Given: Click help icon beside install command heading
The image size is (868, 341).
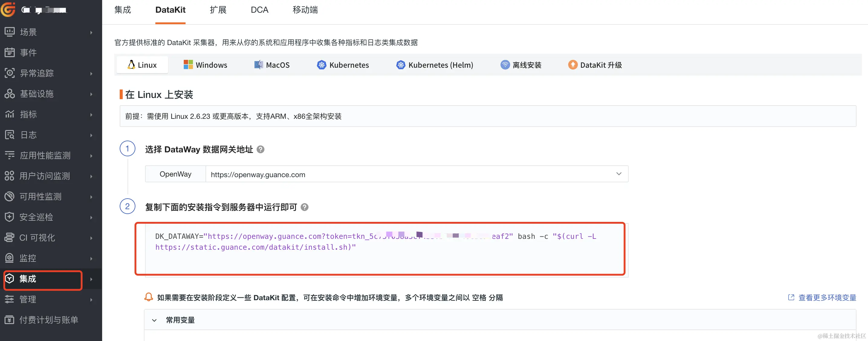Looking at the screenshot, I should tap(304, 207).
